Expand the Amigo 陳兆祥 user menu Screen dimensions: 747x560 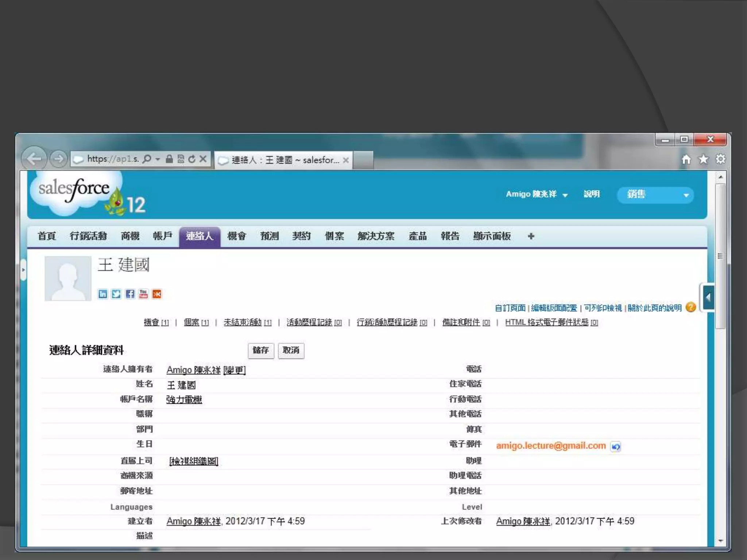[537, 194]
